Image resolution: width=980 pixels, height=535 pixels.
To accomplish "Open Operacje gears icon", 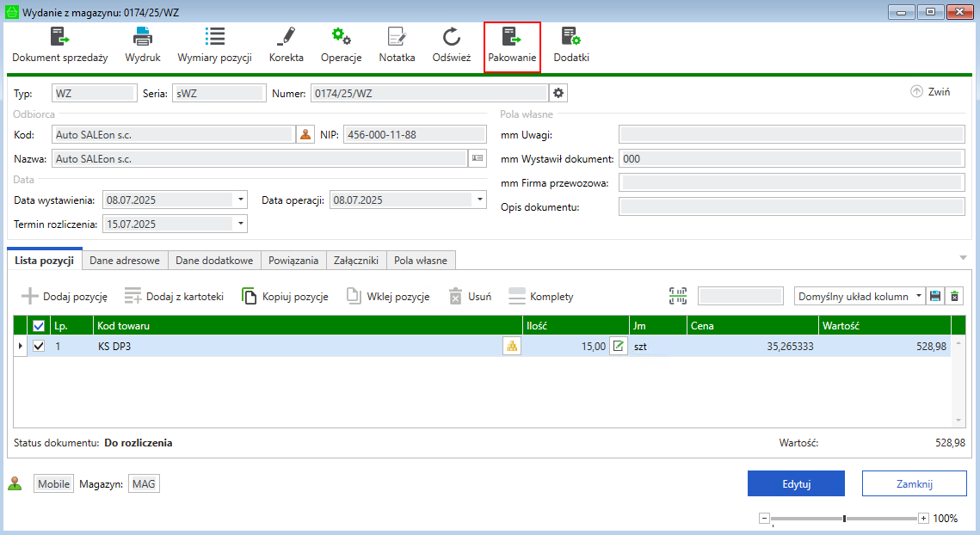I will tap(341, 38).
